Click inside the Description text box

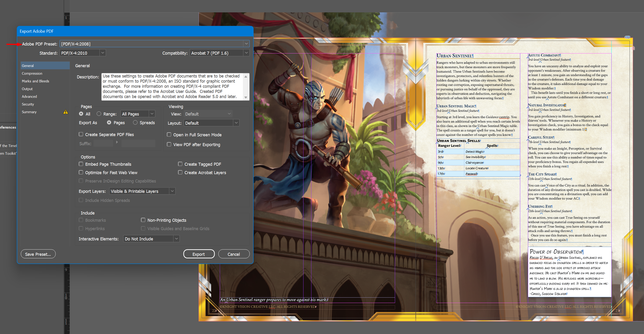click(x=171, y=86)
